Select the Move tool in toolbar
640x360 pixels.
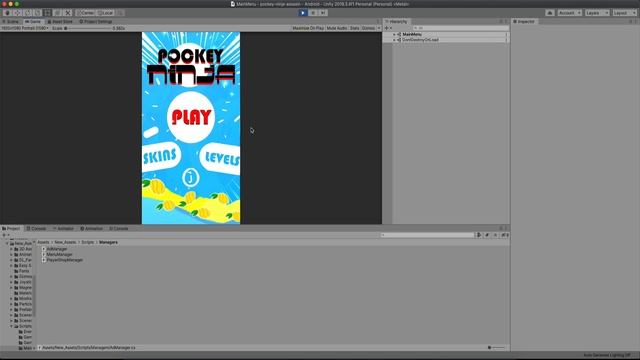coord(17,13)
